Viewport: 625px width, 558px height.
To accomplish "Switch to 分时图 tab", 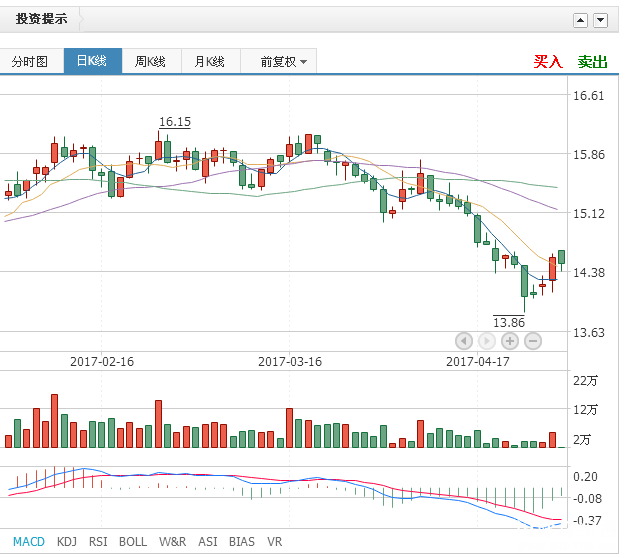I will (x=31, y=61).
